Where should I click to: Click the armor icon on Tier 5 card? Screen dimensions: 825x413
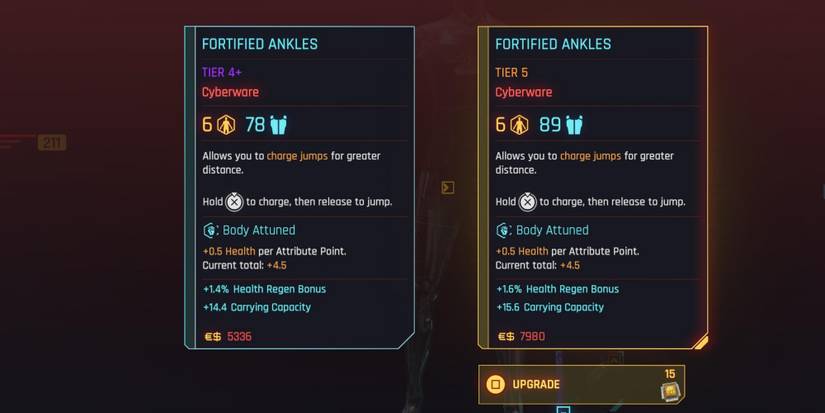(519, 125)
